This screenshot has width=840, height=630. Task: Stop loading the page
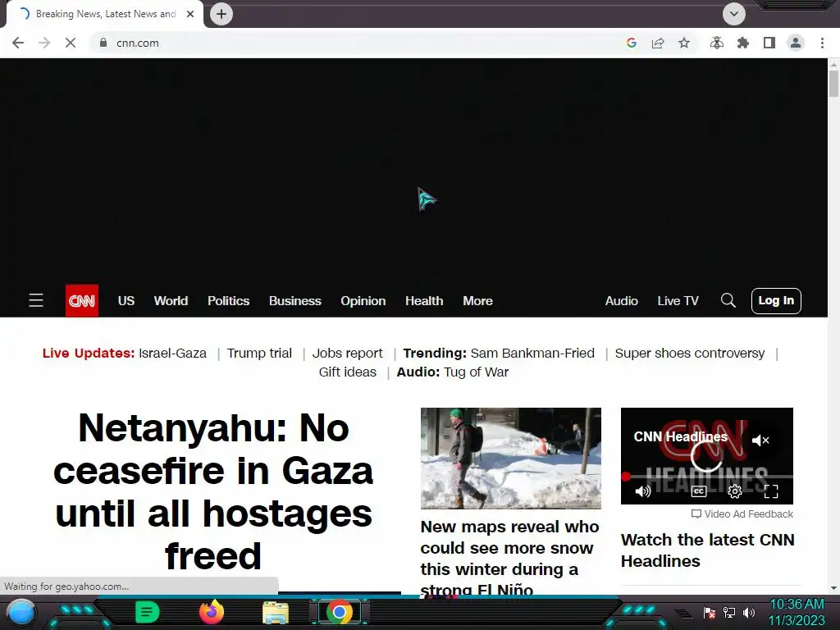tap(71, 43)
